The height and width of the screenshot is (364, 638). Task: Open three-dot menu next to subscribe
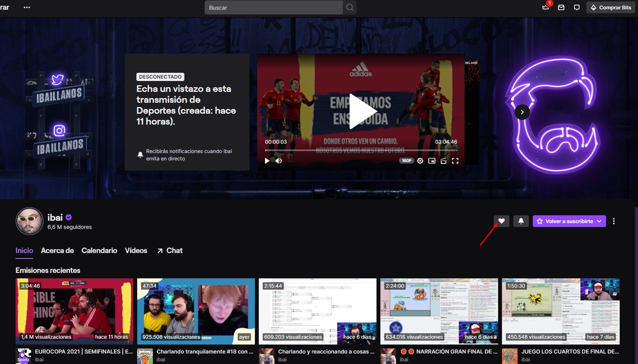[x=614, y=221]
